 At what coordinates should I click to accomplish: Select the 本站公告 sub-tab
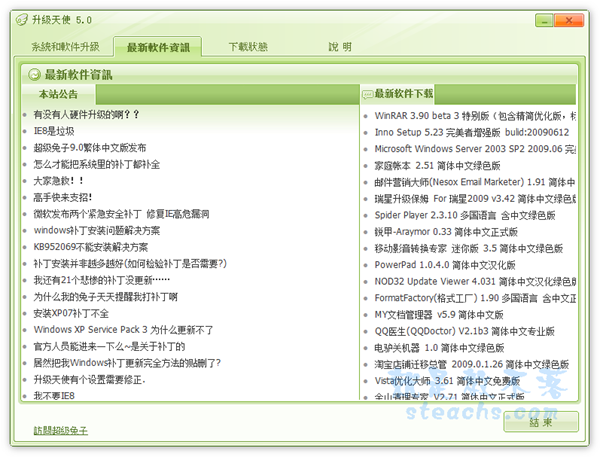pos(58,94)
